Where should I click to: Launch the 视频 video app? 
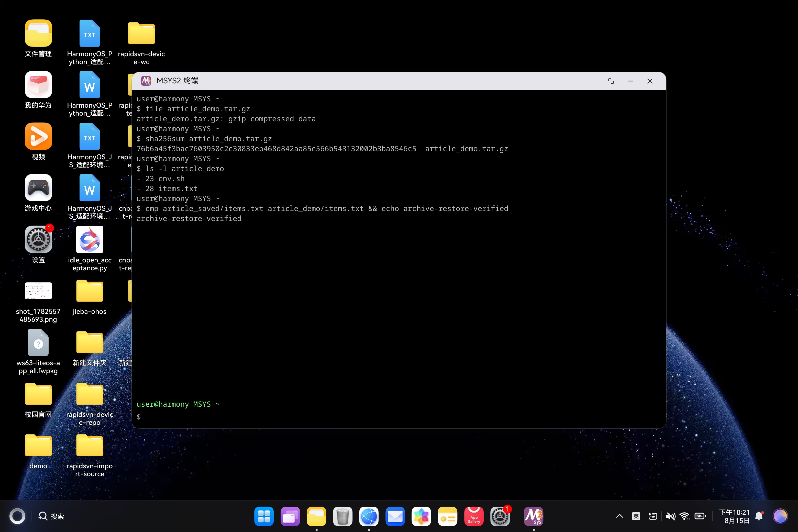[38, 136]
